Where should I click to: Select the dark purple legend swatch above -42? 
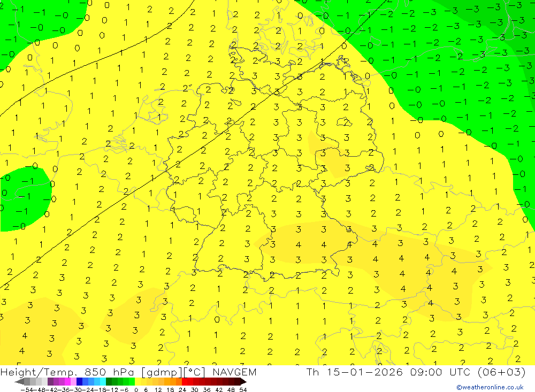[x=50, y=382]
